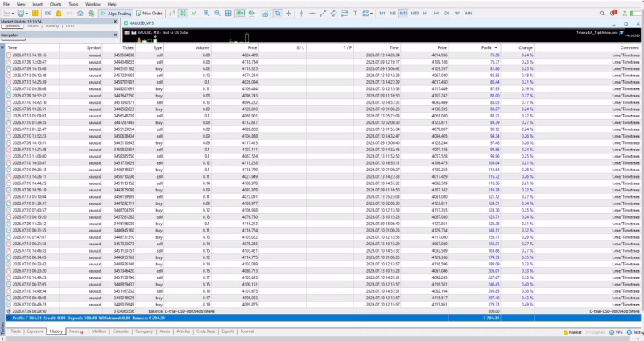Select M1 timeframe
Image resolution: width=644 pixels, height=341 pixels.
click(x=382, y=13)
